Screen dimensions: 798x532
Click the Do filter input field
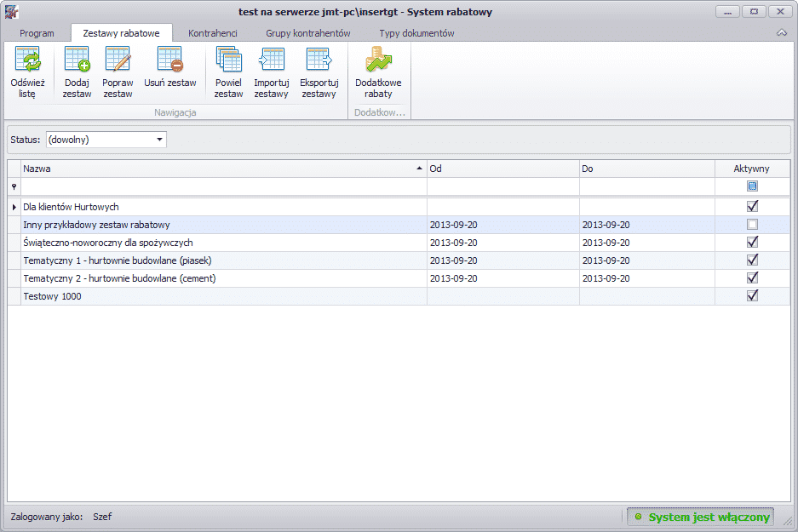tap(647, 186)
